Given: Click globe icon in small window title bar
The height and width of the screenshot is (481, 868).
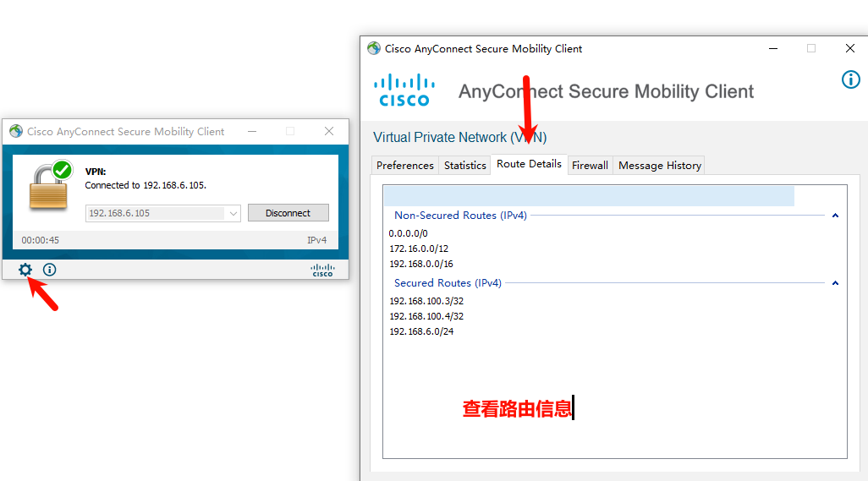Looking at the screenshot, I should [16, 131].
